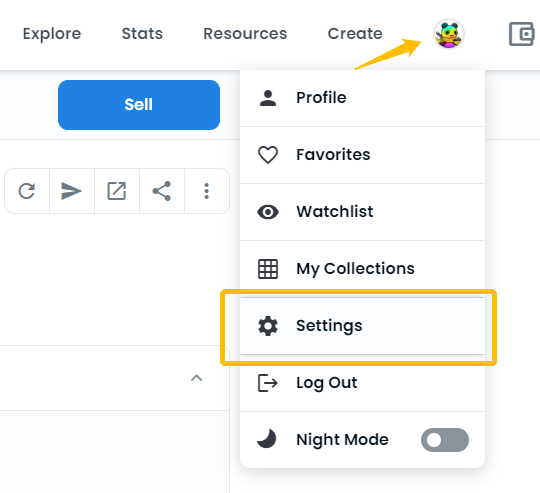Open the external link icon
540x493 pixels.
[x=117, y=191]
